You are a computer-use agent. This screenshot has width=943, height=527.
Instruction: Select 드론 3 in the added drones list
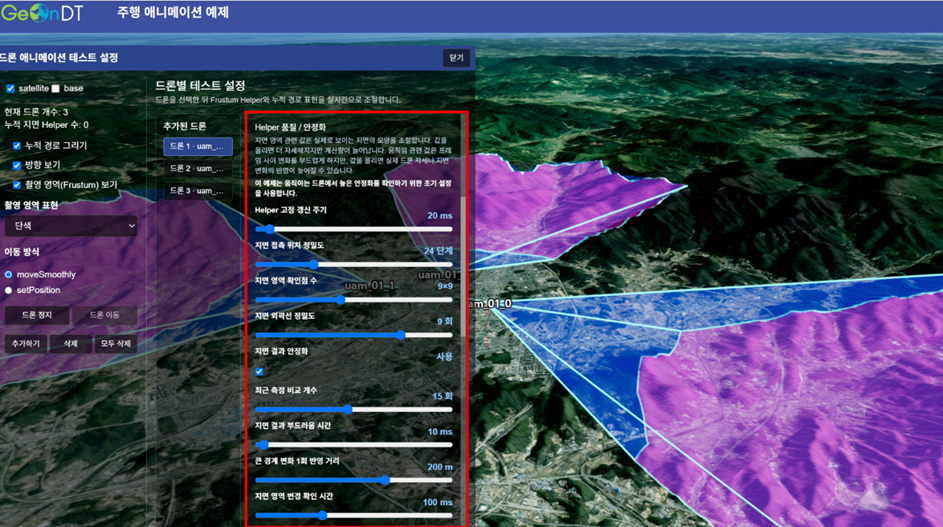pyautogui.click(x=197, y=191)
